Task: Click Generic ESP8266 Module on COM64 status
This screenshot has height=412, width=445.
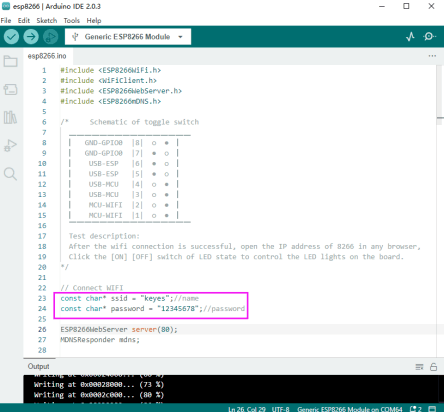Action: click(x=350, y=409)
